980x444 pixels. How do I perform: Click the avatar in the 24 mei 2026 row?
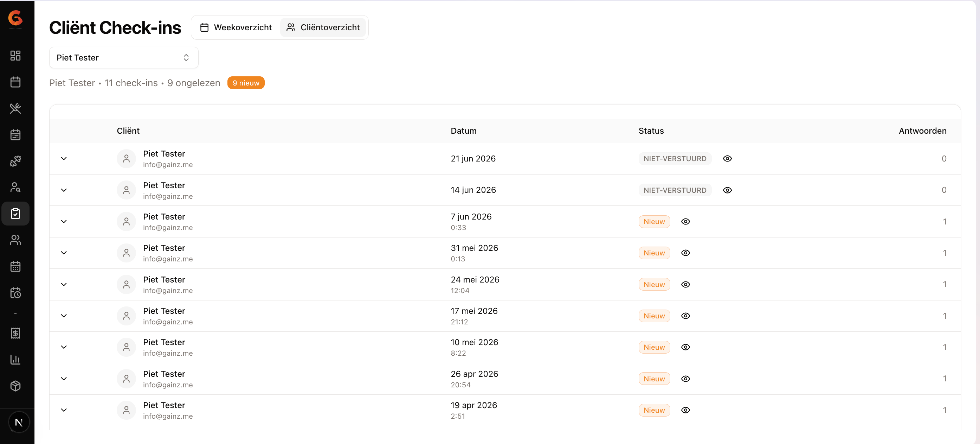[x=126, y=284]
